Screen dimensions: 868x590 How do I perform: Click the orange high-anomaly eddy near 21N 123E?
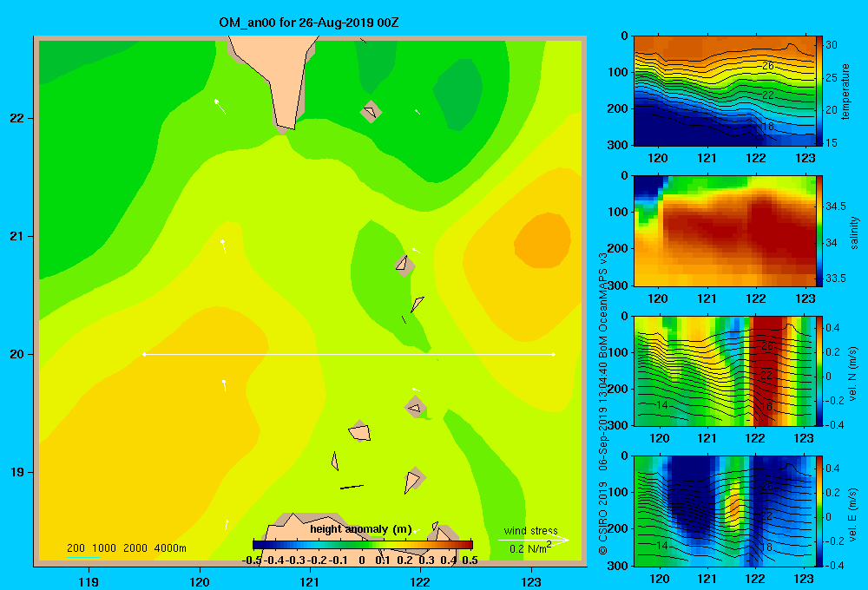click(x=542, y=240)
